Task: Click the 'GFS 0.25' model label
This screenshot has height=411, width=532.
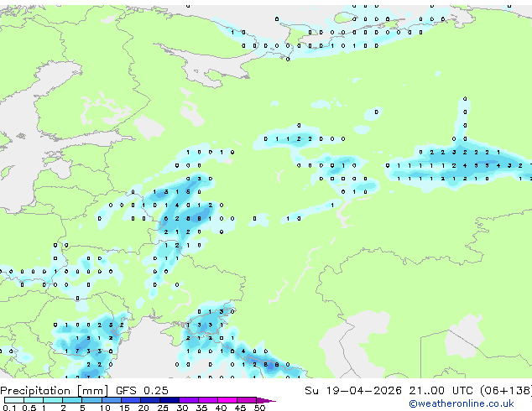Action: pyautogui.click(x=142, y=391)
